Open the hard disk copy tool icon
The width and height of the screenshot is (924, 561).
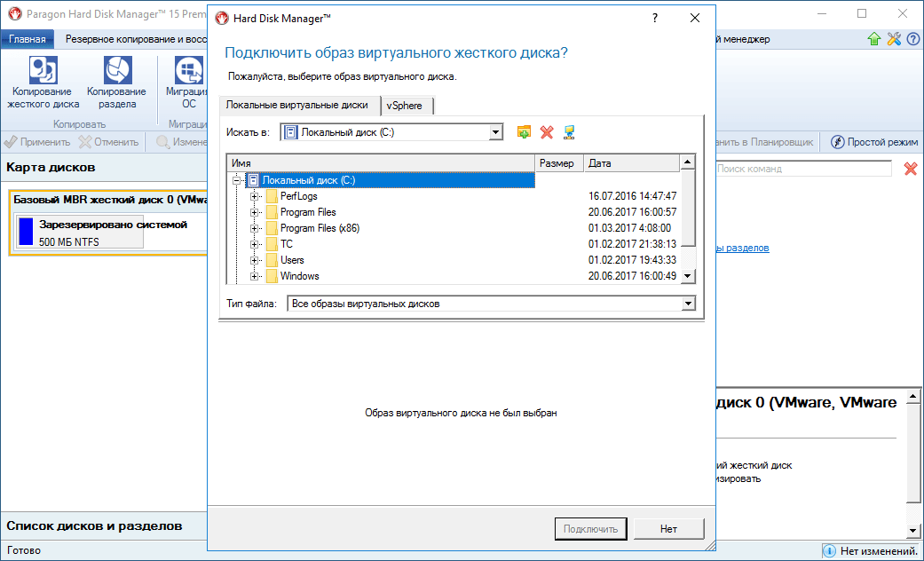[43, 71]
